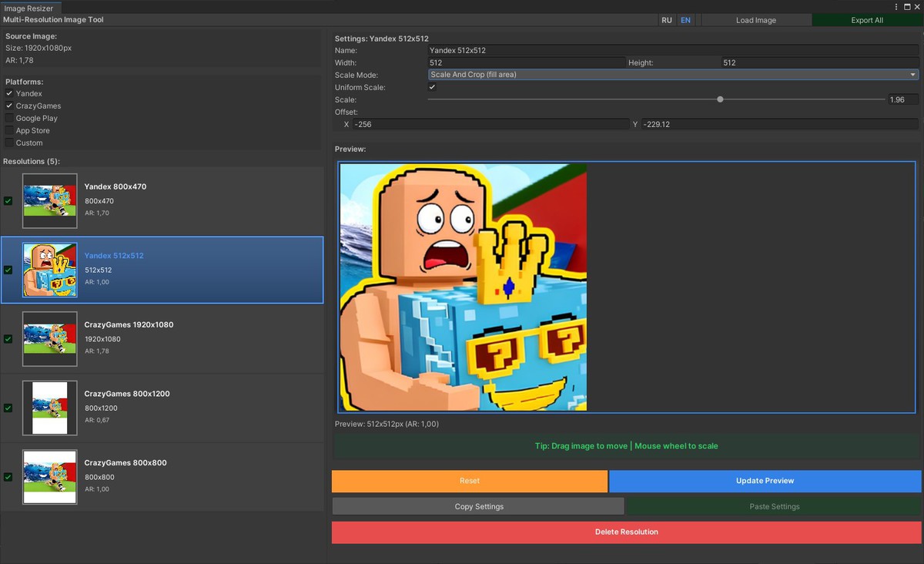The height and width of the screenshot is (564, 924).
Task: Toggle the Yandex platform checkbox
Action: pos(9,93)
